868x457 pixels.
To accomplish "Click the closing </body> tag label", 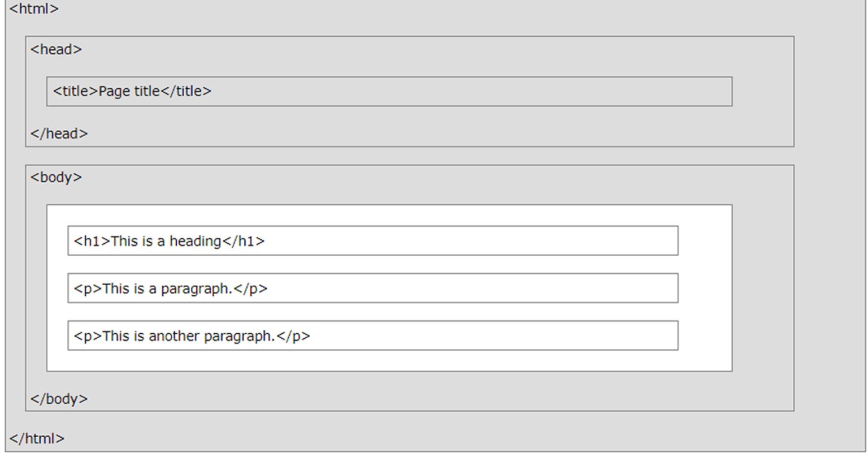I will pyautogui.click(x=59, y=399).
